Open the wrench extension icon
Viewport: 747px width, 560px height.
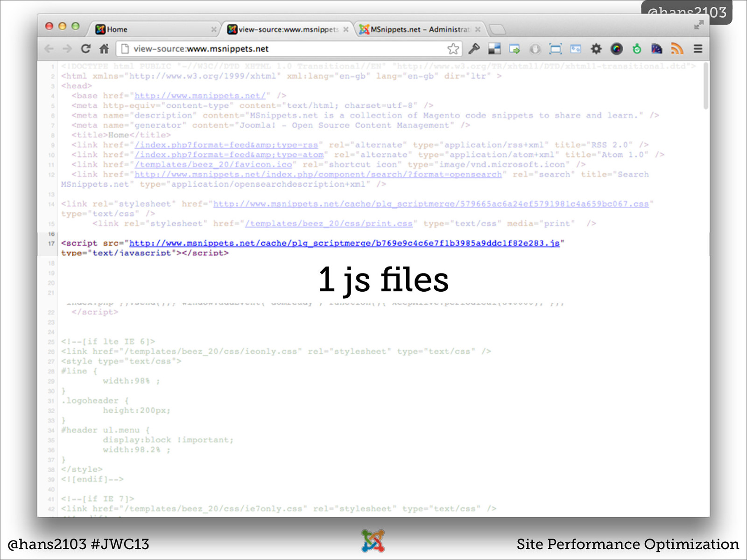point(474,49)
